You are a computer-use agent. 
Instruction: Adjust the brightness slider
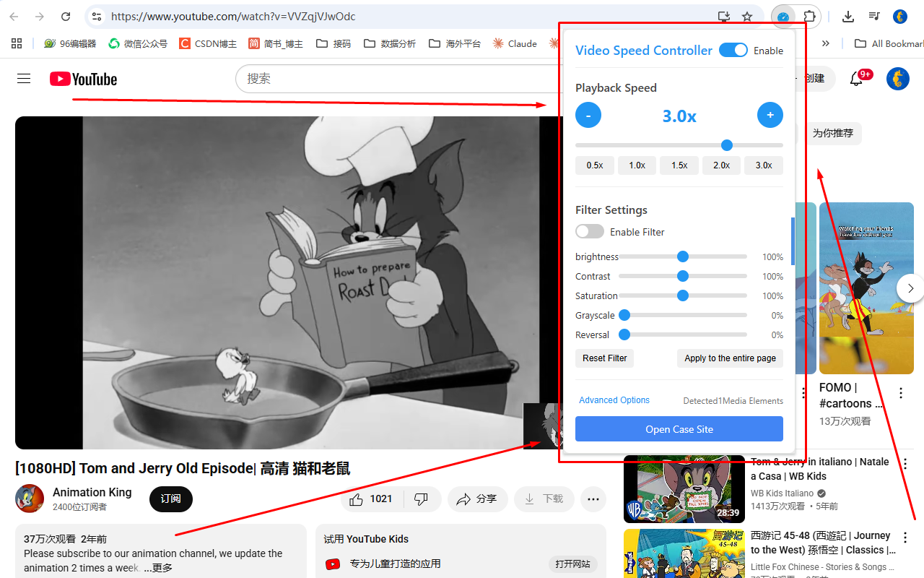(x=683, y=256)
